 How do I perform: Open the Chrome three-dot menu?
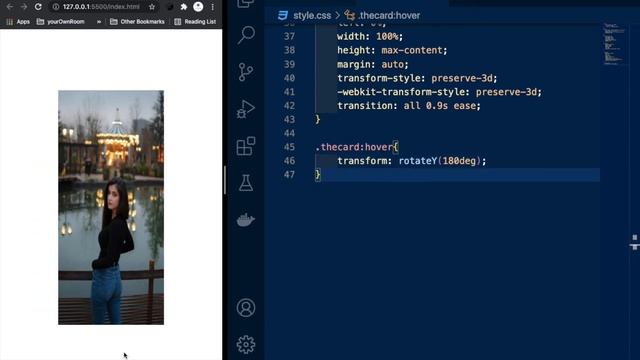pyautogui.click(x=212, y=7)
